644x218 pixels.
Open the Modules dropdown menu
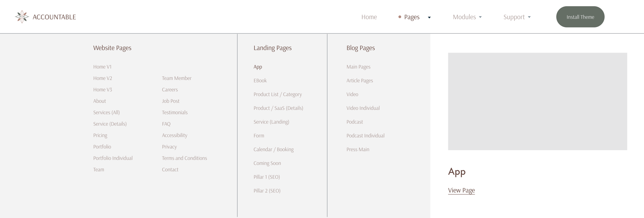click(x=467, y=17)
